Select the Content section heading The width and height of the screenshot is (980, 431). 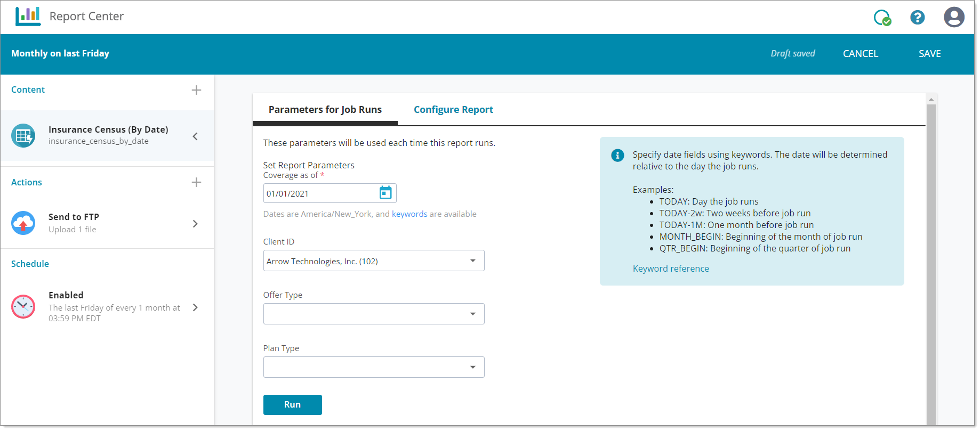point(28,90)
